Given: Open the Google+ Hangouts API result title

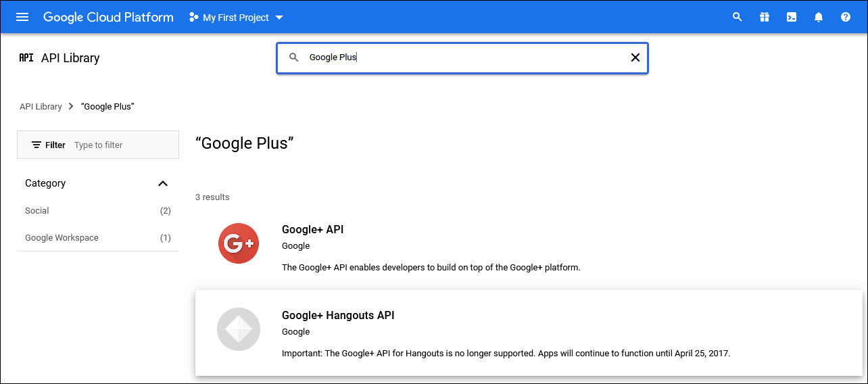Looking at the screenshot, I should (x=337, y=315).
